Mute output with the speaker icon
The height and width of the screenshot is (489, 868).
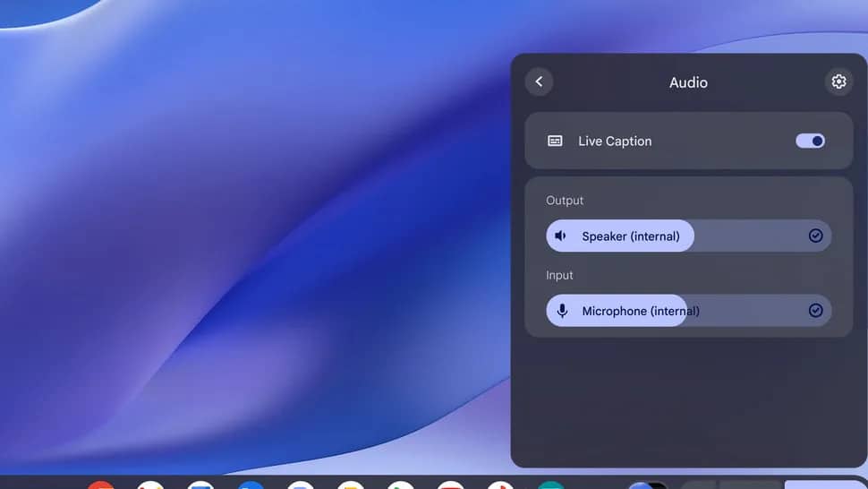coord(561,236)
